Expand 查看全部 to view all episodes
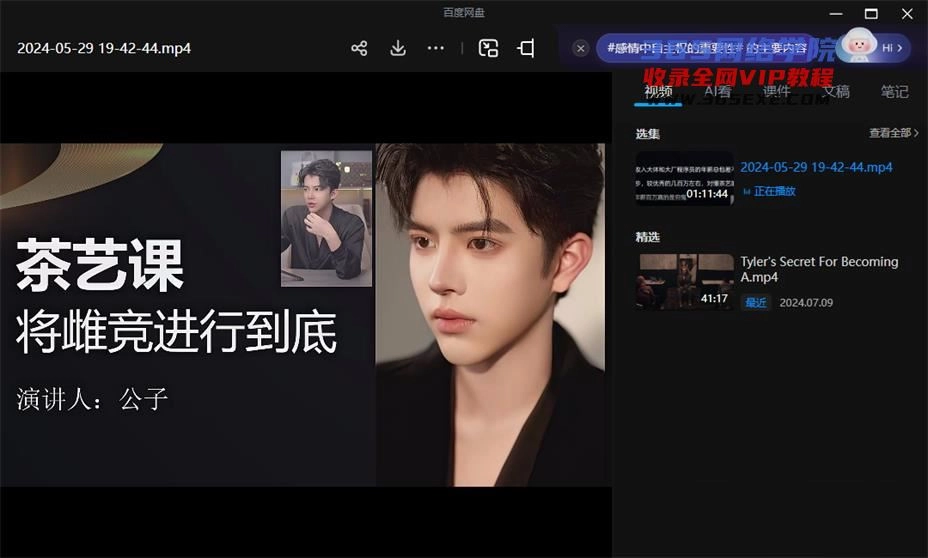 [x=893, y=133]
